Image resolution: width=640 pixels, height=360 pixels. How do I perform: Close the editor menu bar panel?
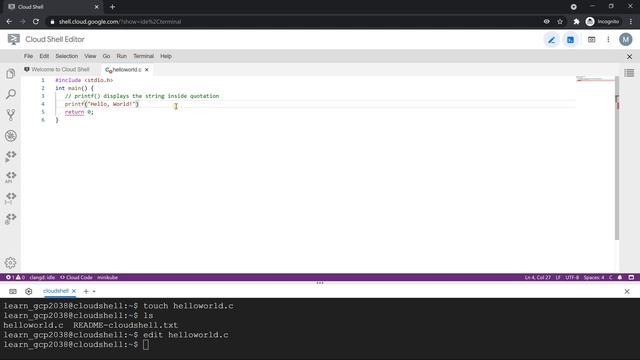click(629, 56)
